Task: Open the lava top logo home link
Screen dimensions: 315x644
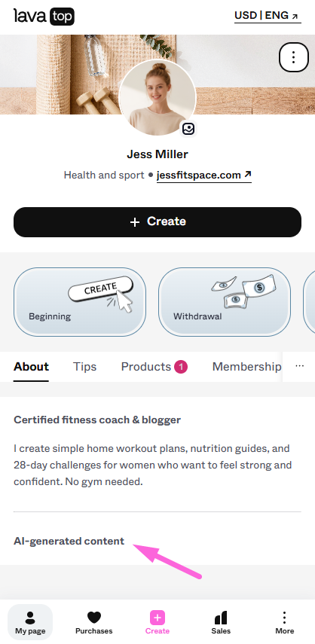Action: (44, 17)
